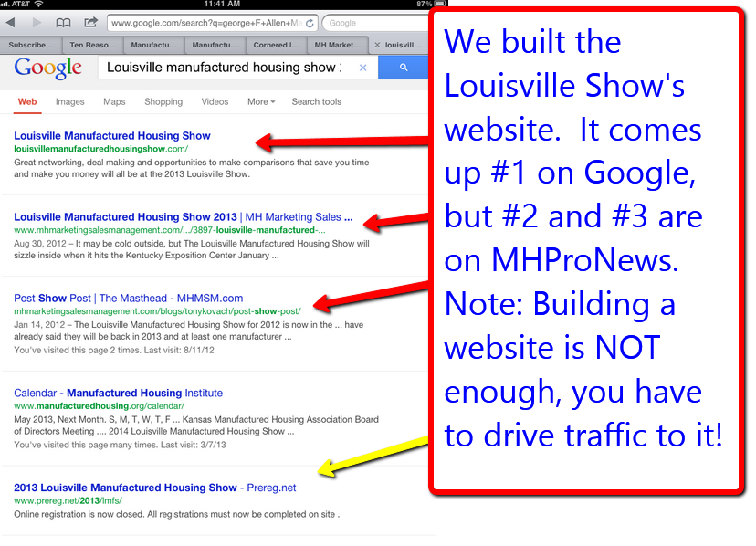This screenshot has height=546, width=756.
Task: Click the 'Aug 30, 2012' snippet text
Action: click(192, 249)
